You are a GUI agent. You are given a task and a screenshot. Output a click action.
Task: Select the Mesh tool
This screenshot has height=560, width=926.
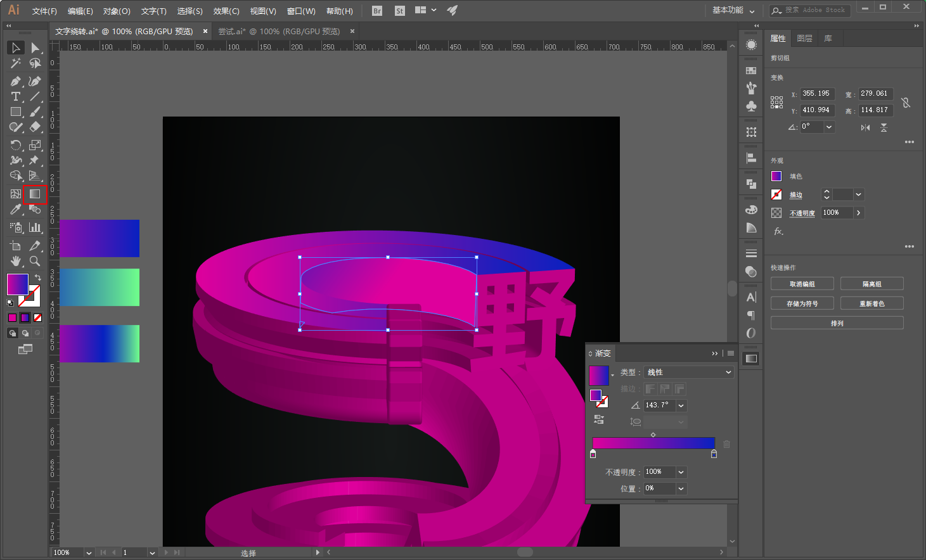[x=16, y=194]
